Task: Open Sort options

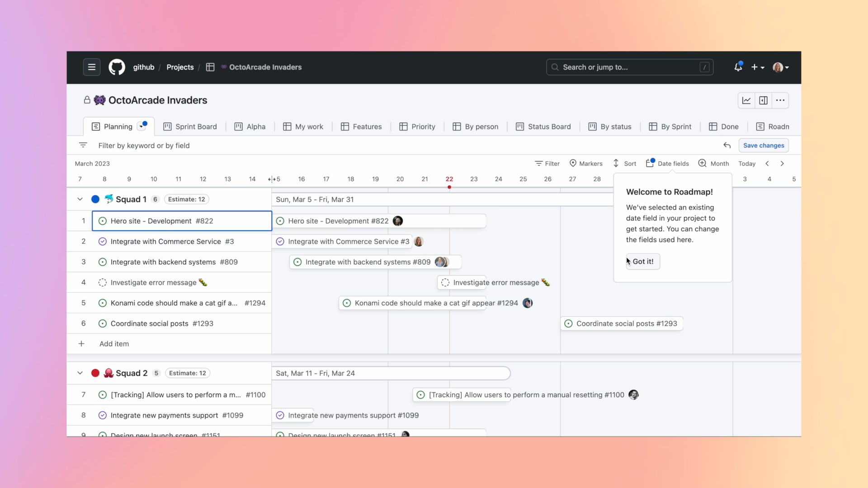Action: pos(624,164)
